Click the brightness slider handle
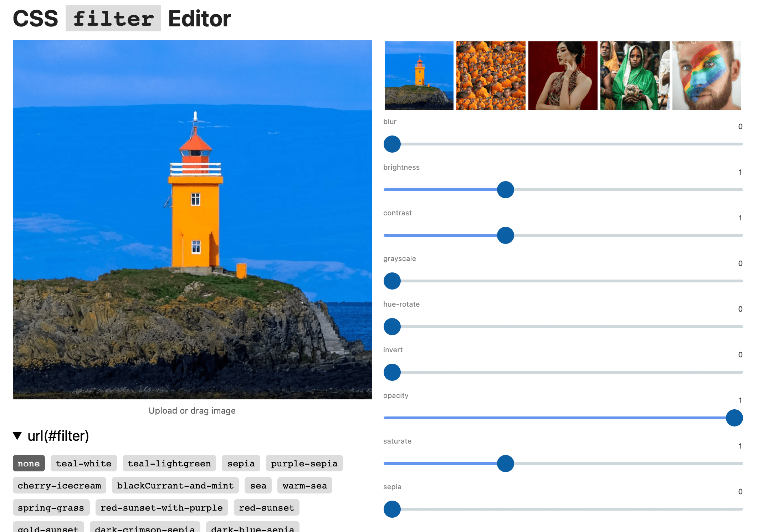 coord(505,190)
